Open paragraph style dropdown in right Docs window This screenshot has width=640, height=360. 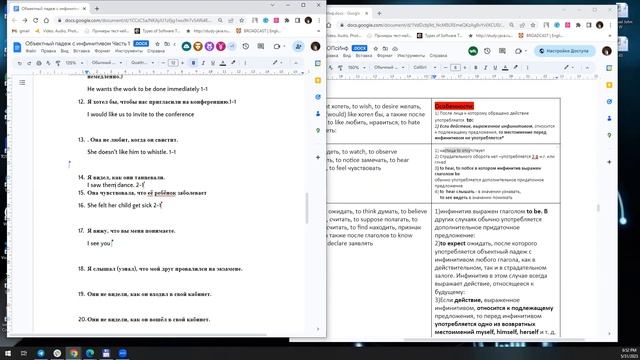(x=389, y=67)
